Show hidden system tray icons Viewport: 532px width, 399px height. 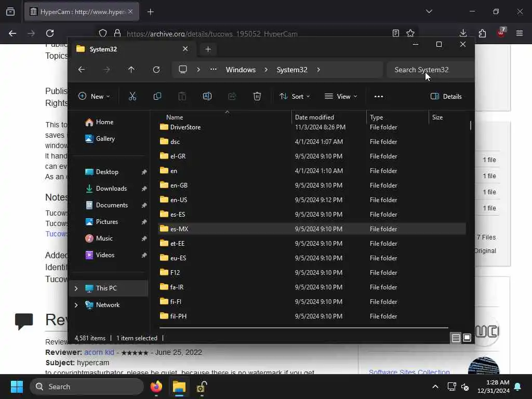[x=435, y=387]
